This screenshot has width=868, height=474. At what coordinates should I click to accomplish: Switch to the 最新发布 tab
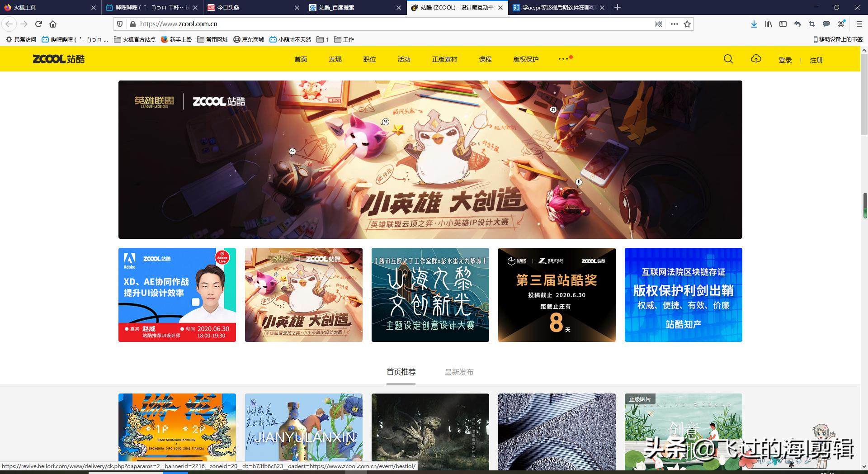tap(459, 372)
